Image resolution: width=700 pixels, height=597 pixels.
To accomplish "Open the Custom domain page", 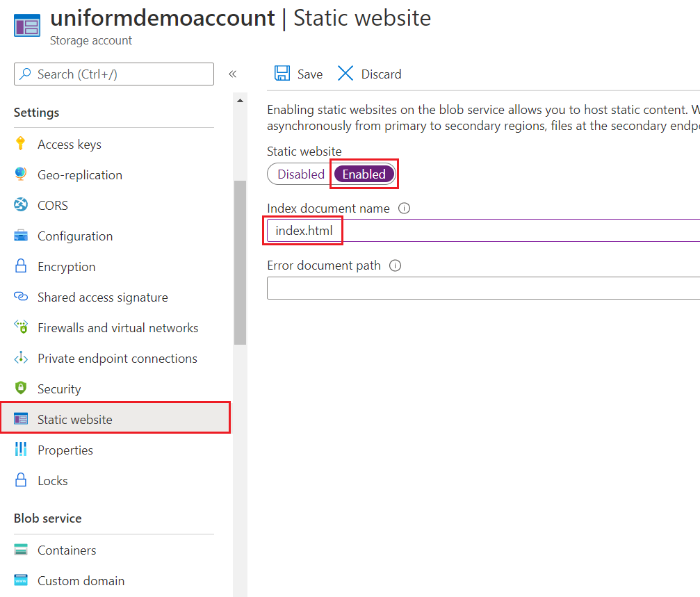I will tap(81, 580).
